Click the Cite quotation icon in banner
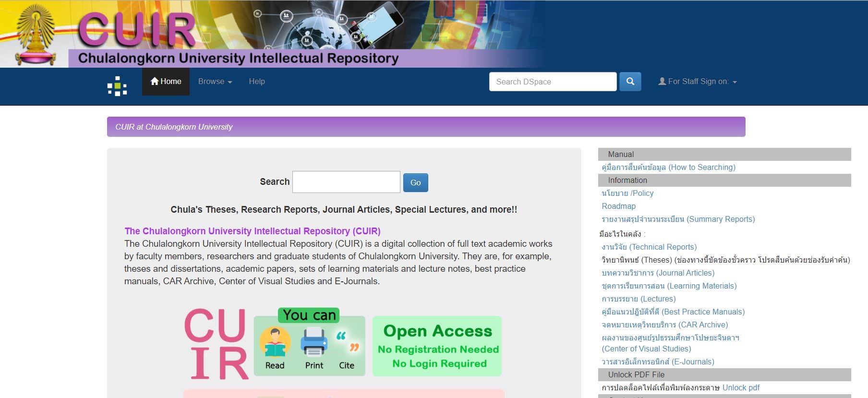This screenshot has width=868, height=398. [x=348, y=342]
